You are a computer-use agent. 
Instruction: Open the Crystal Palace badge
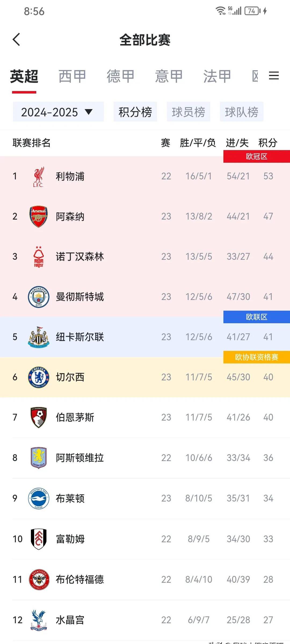(38, 620)
